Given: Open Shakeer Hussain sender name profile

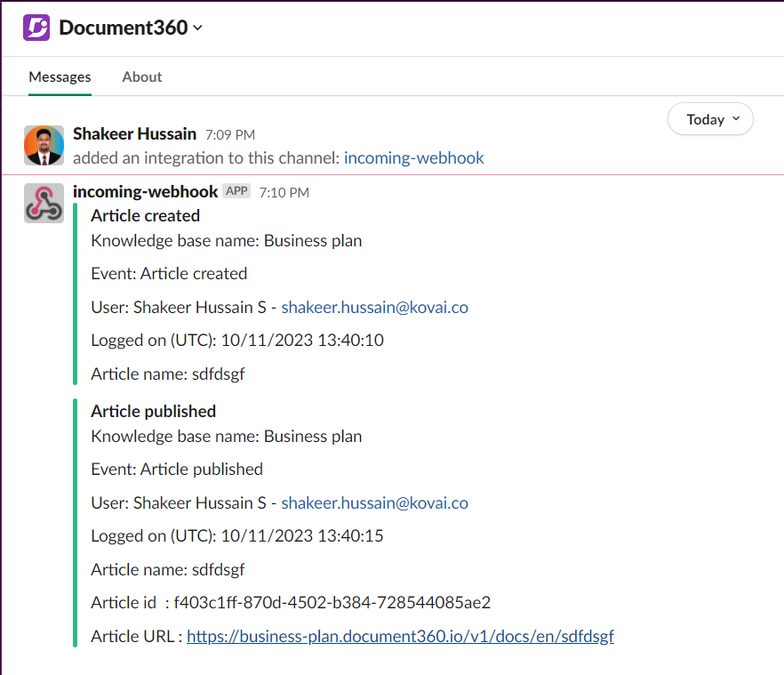Looking at the screenshot, I should 134,134.
